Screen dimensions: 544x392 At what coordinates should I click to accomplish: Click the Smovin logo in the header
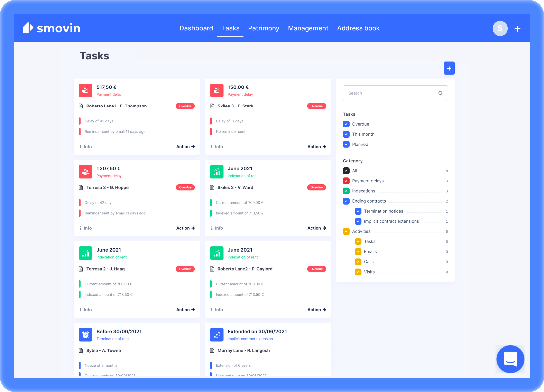(52, 28)
